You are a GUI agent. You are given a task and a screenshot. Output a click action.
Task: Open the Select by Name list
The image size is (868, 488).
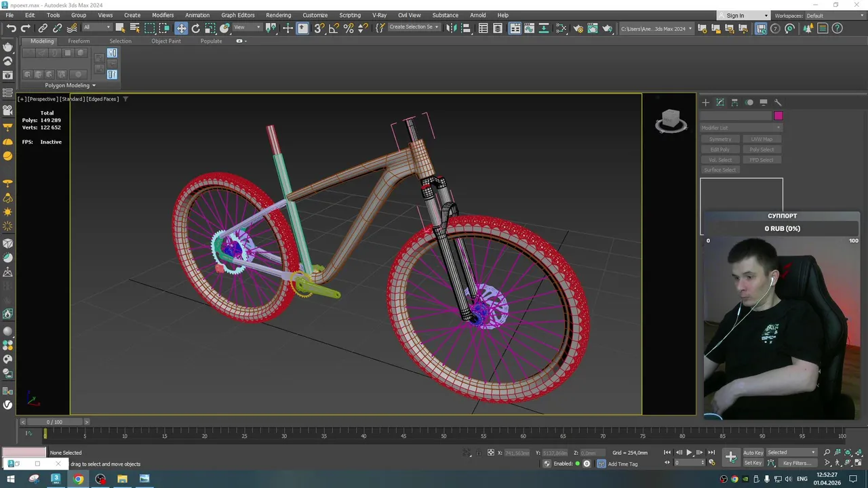(134, 28)
